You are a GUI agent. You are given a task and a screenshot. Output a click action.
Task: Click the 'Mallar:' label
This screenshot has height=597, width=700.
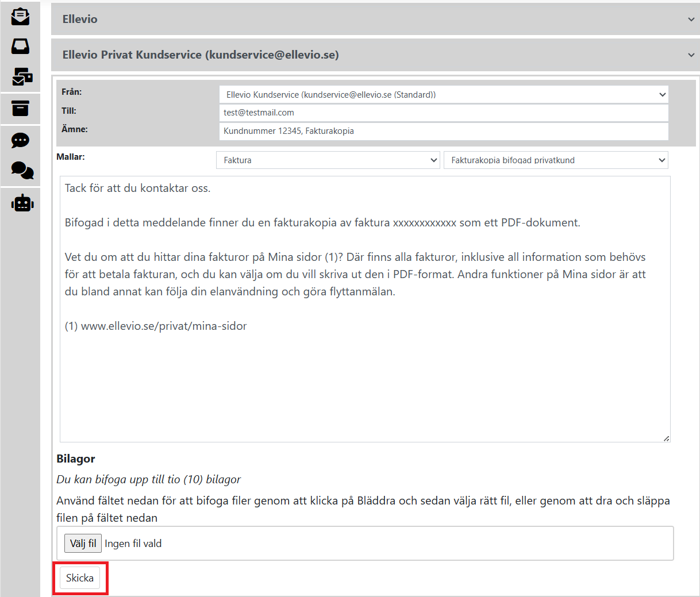(71, 156)
